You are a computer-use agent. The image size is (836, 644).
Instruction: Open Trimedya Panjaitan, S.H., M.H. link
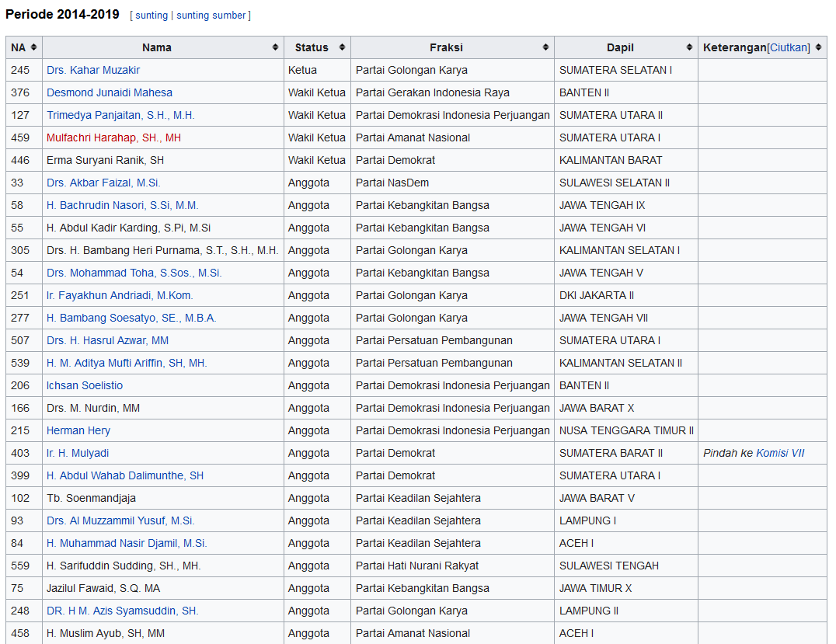click(120, 115)
